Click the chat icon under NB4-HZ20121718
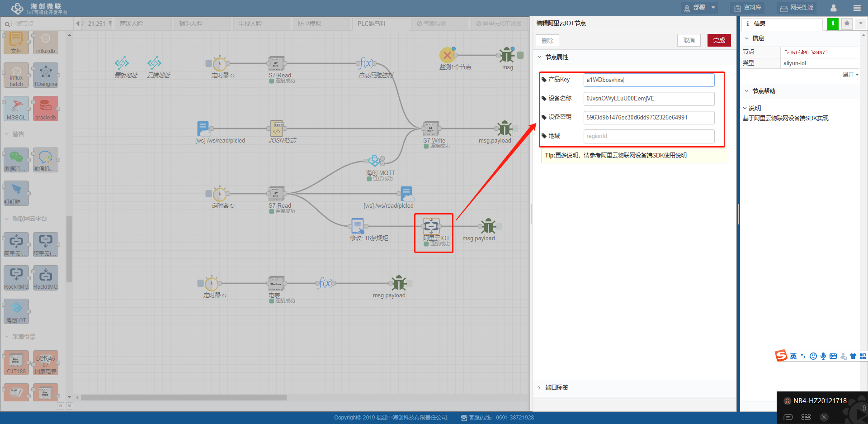 [x=788, y=417]
